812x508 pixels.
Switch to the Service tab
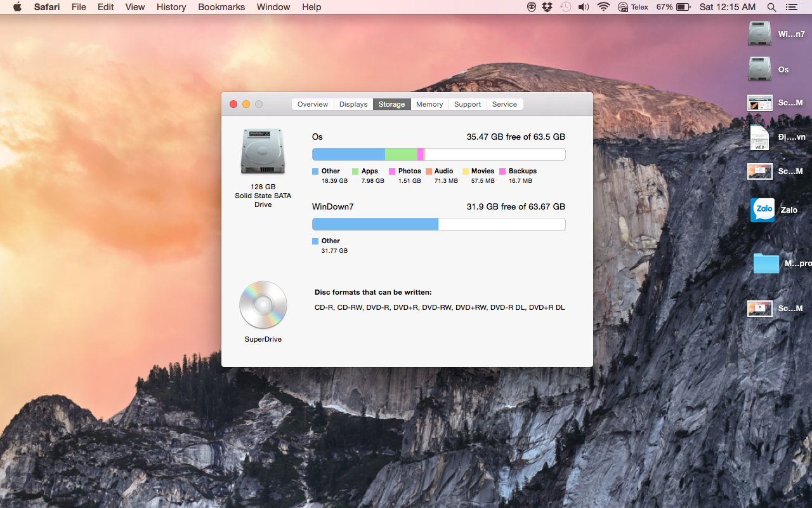click(504, 104)
